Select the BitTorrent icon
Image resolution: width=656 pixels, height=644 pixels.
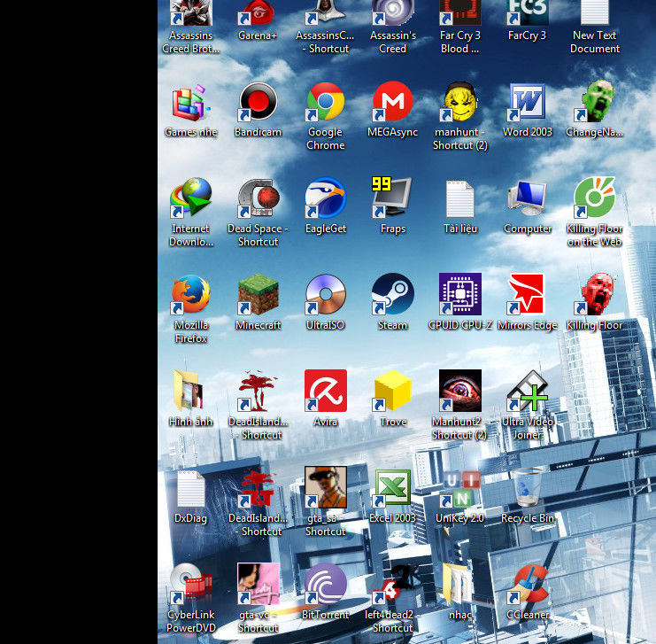coord(325,585)
